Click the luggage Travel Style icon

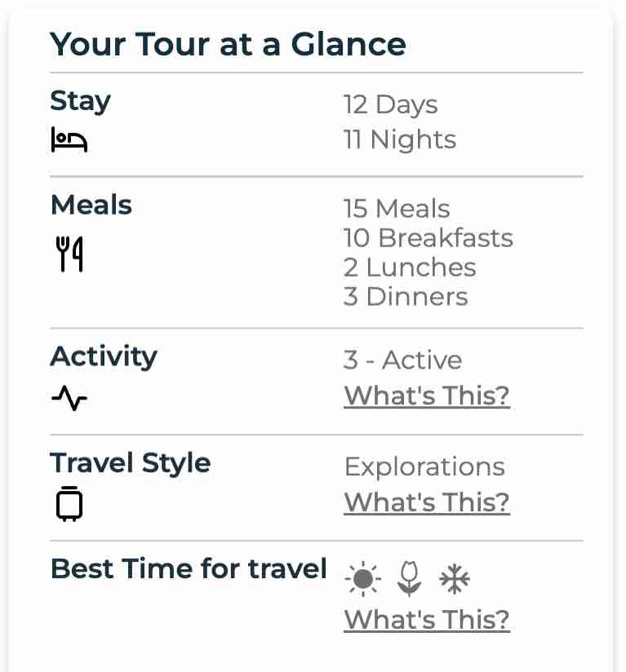[x=69, y=502]
